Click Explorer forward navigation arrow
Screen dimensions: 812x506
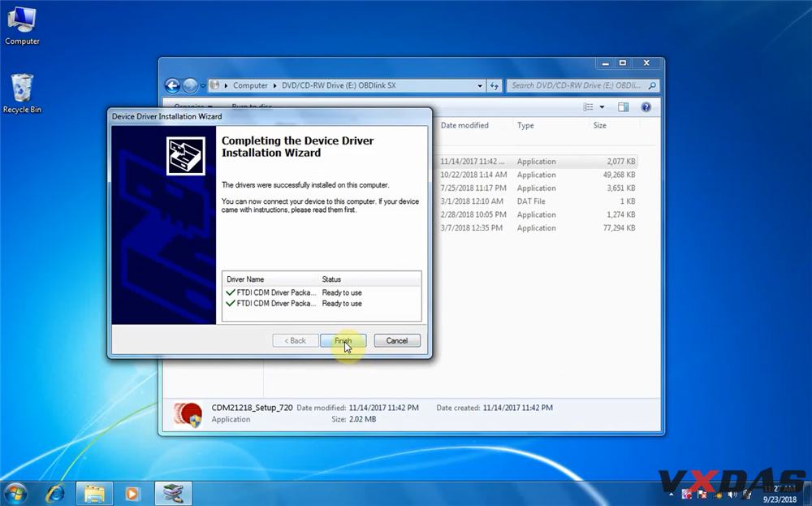click(190, 85)
